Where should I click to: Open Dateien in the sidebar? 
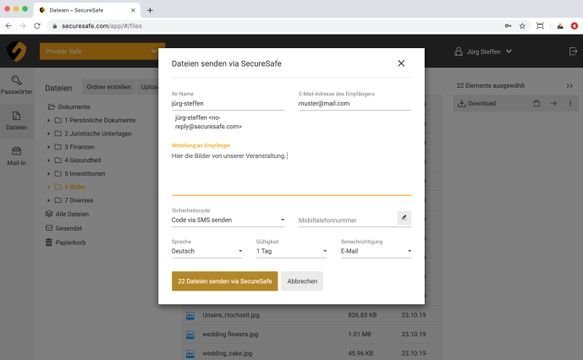coord(16,120)
